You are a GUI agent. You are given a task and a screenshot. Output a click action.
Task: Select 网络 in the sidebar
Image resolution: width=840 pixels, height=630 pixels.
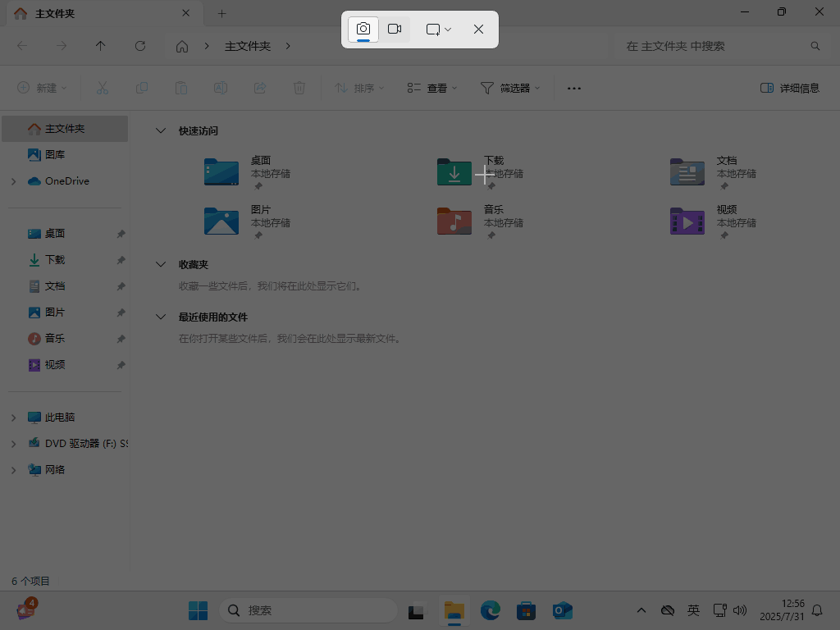(x=55, y=470)
